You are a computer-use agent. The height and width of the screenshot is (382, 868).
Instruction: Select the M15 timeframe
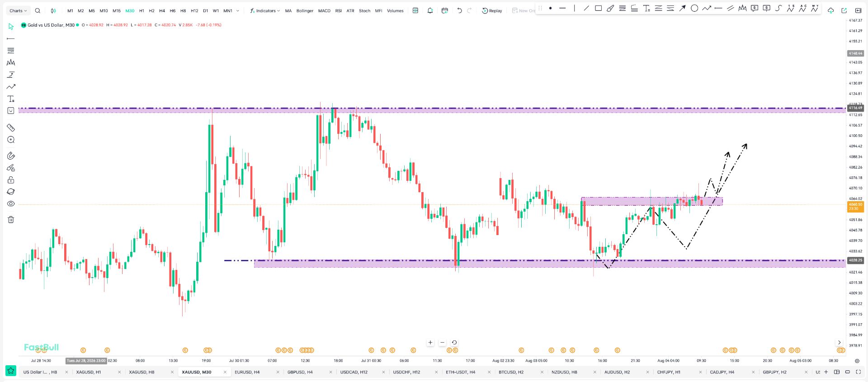pyautogui.click(x=117, y=11)
